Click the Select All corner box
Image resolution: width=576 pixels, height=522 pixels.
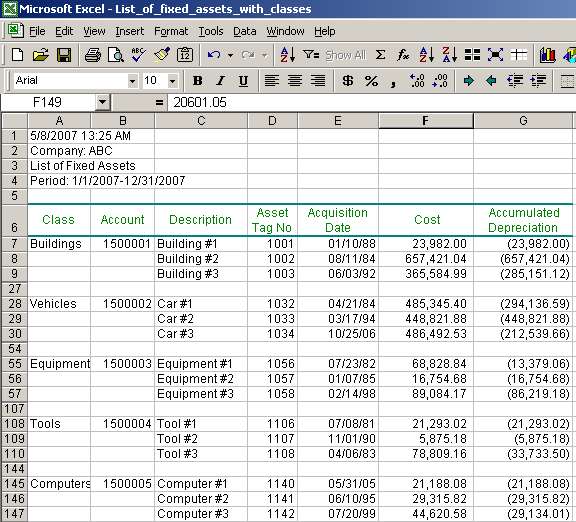(x=15, y=120)
